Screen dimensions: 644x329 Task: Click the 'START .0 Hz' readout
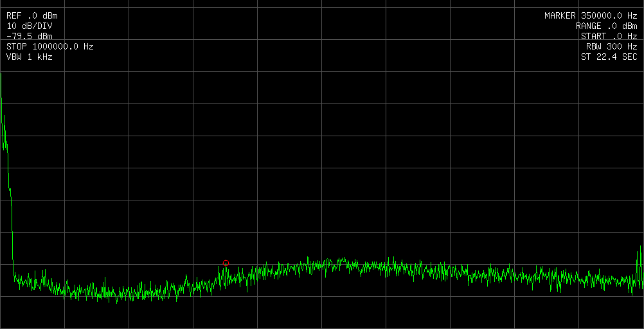click(609, 37)
